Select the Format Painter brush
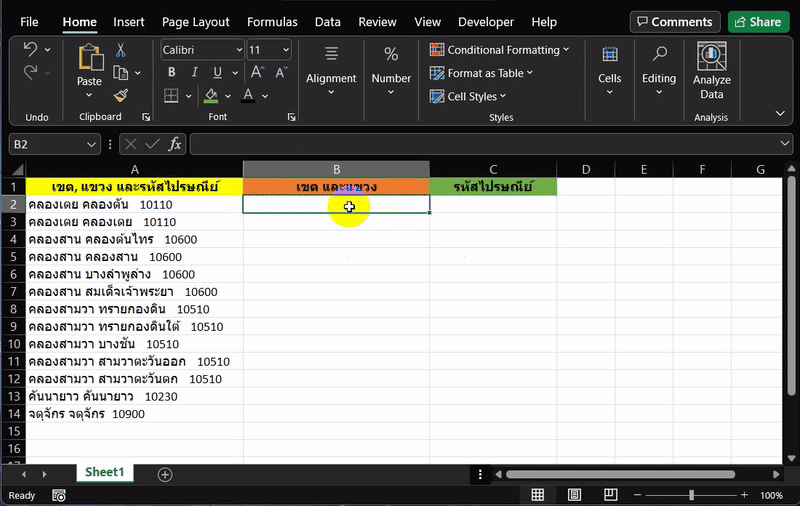The width and height of the screenshot is (800, 506). click(x=121, y=95)
